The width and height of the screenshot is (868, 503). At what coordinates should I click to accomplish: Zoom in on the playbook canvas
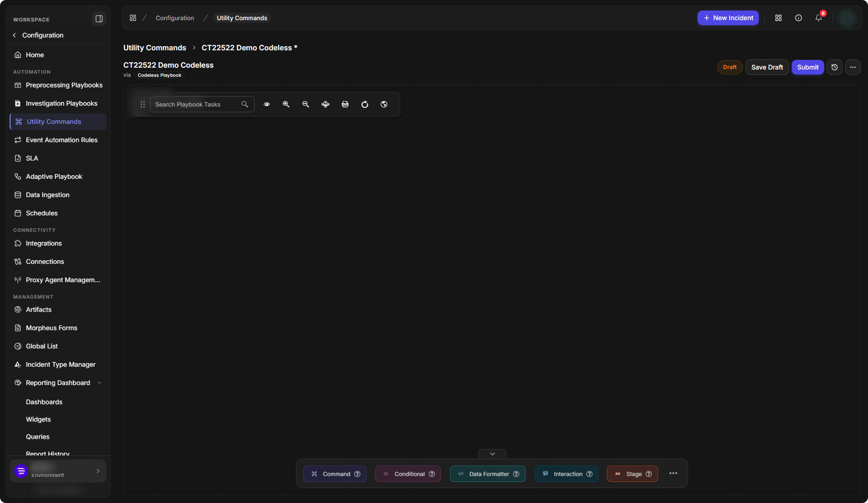pyautogui.click(x=286, y=104)
